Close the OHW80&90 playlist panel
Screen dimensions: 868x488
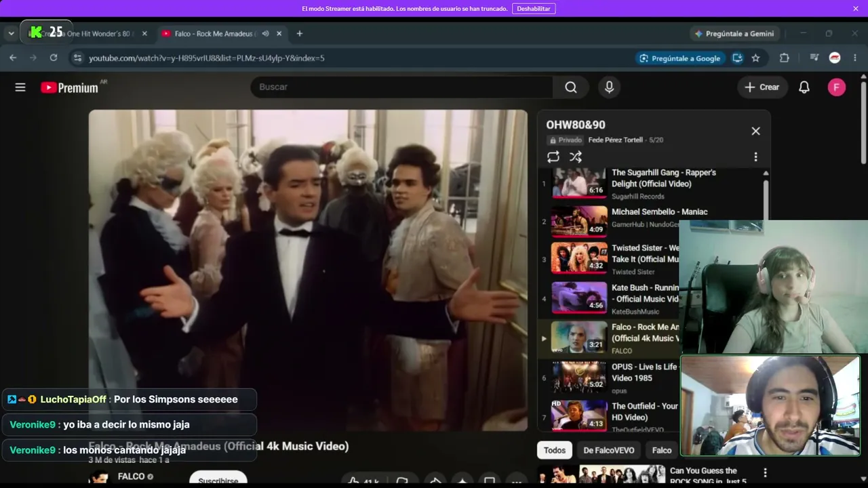tap(755, 131)
